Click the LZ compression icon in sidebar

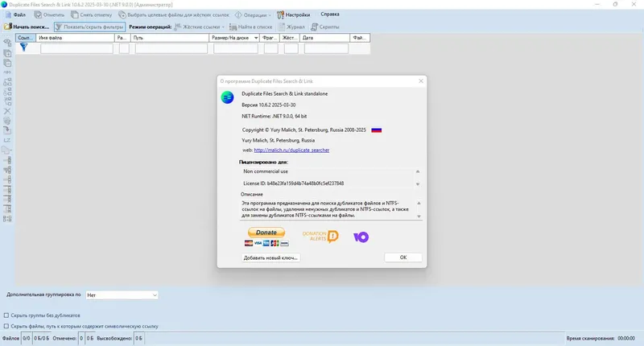pyautogui.click(x=7, y=140)
